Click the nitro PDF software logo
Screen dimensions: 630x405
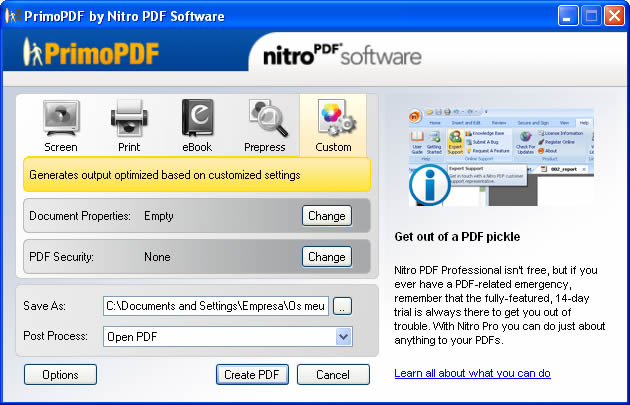(342, 55)
